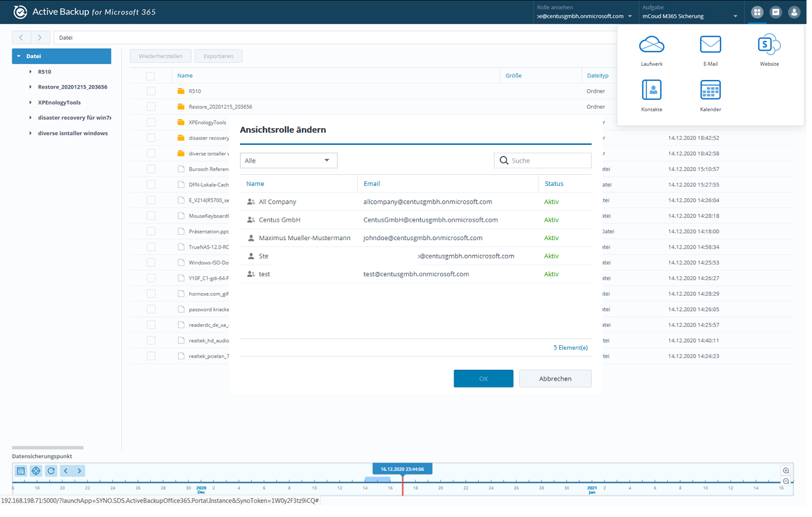Expand the R510 tree node

pyautogui.click(x=31, y=72)
